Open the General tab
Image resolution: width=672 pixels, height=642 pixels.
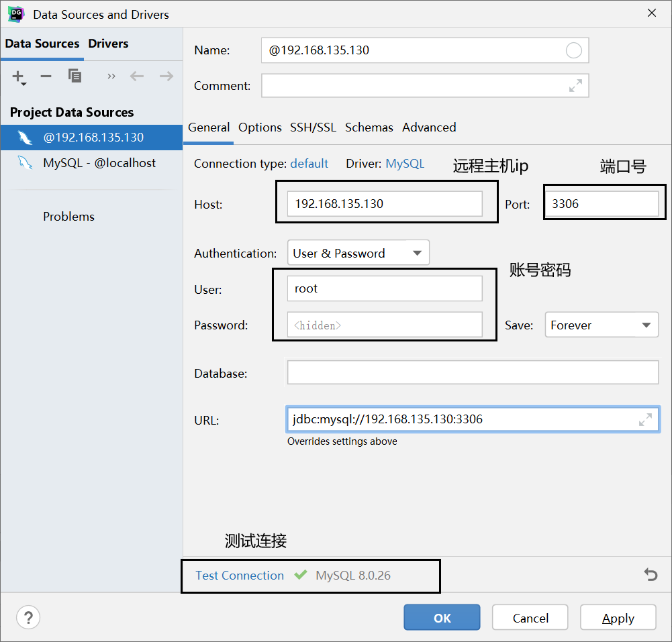tap(209, 127)
